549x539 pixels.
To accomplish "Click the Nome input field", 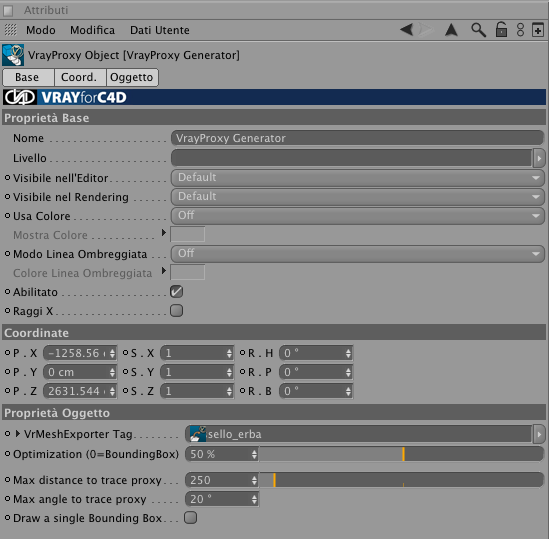I will pos(357,138).
